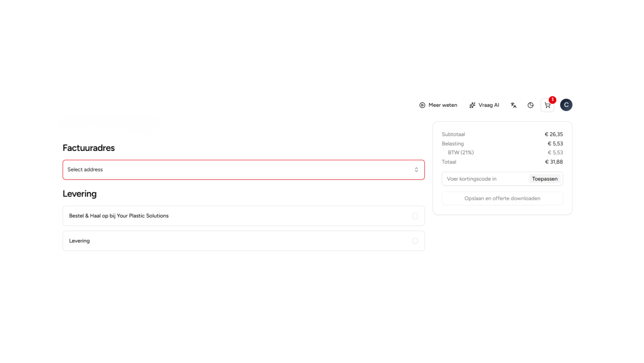Select the Bestel & Haal op radio button
644x363 pixels.
(x=415, y=216)
